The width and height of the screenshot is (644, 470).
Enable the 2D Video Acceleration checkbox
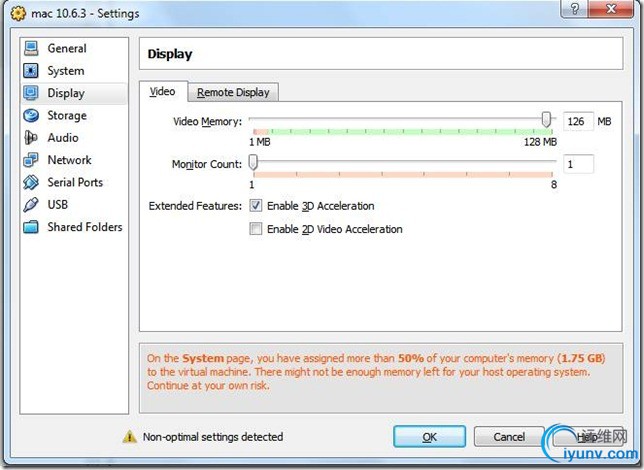pyautogui.click(x=255, y=228)
